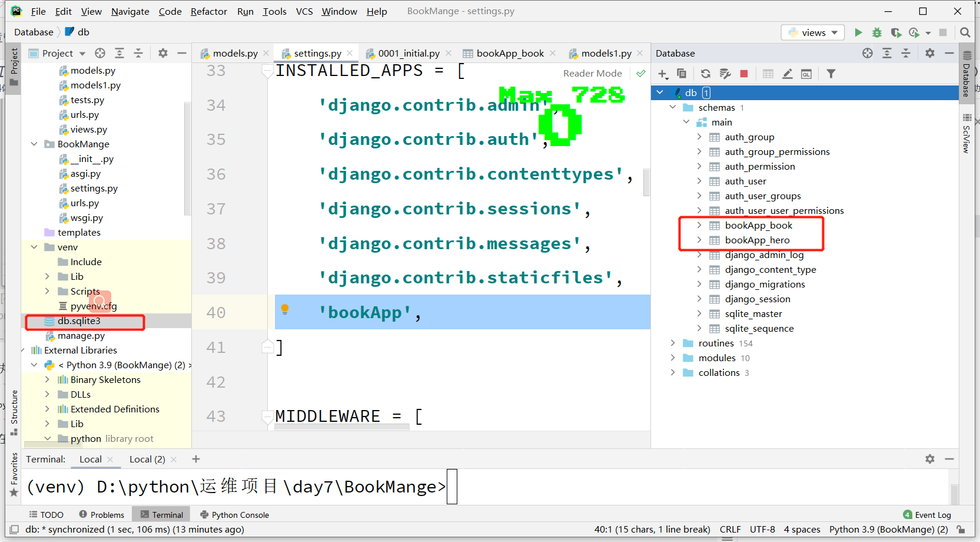Change UTF-8 encoding in status bar
The width and height of the screenshot is (980, 542).
[x=762, y=529]
